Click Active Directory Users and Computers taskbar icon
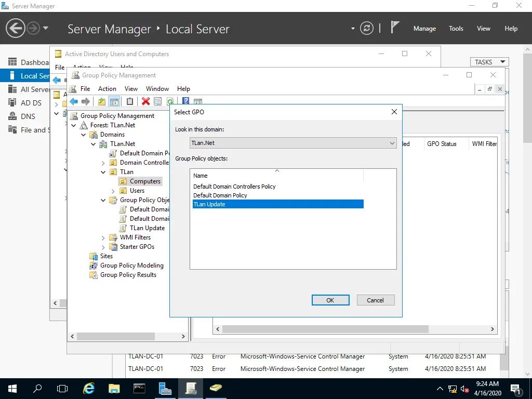This screenshot has height=399, width=532. click(216, 389)
